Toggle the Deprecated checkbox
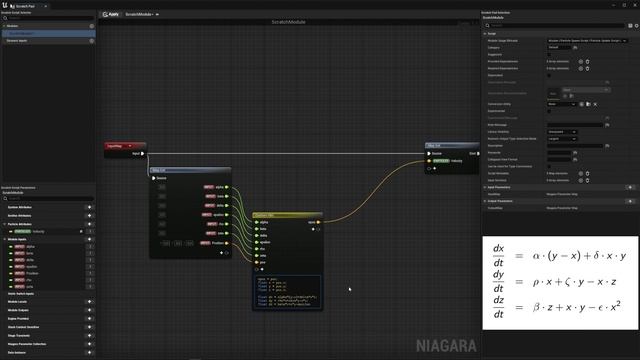The image size is (640, 360). (549, 75)
